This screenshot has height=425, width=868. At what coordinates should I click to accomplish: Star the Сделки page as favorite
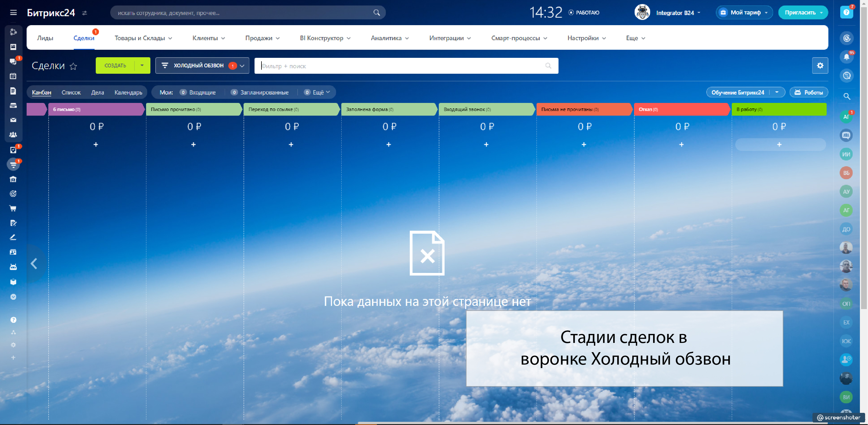[73, 66]
